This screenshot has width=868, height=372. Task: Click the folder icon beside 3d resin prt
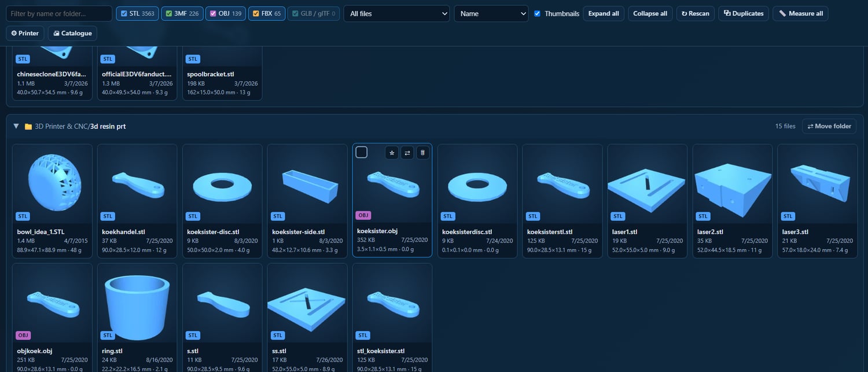tap(28, 126)
